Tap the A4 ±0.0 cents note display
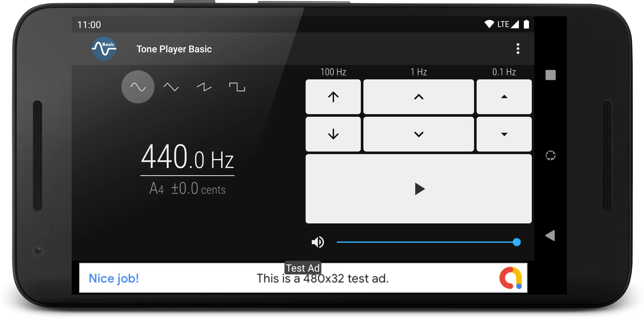The image size is (644, 318). [187, 189]
